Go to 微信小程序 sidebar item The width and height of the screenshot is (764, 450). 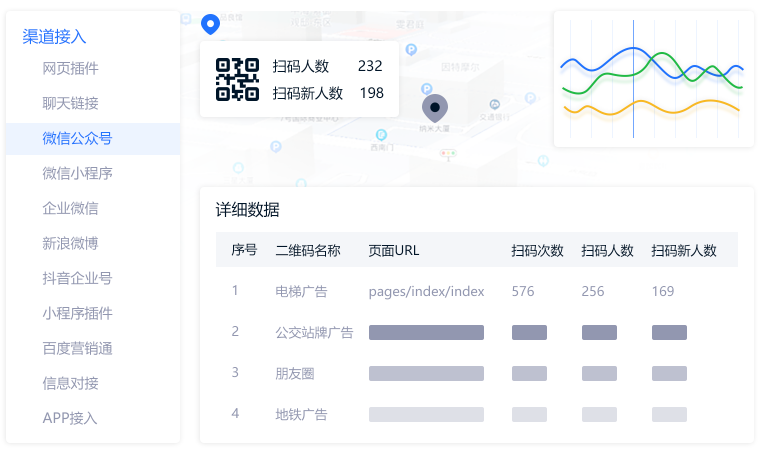click(x=77, y=173)
